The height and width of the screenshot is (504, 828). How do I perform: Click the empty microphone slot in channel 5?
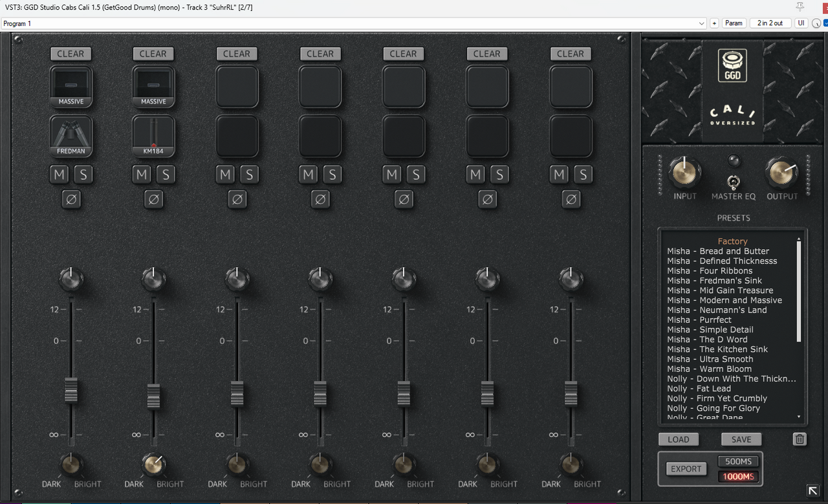[x=404, y=136]
